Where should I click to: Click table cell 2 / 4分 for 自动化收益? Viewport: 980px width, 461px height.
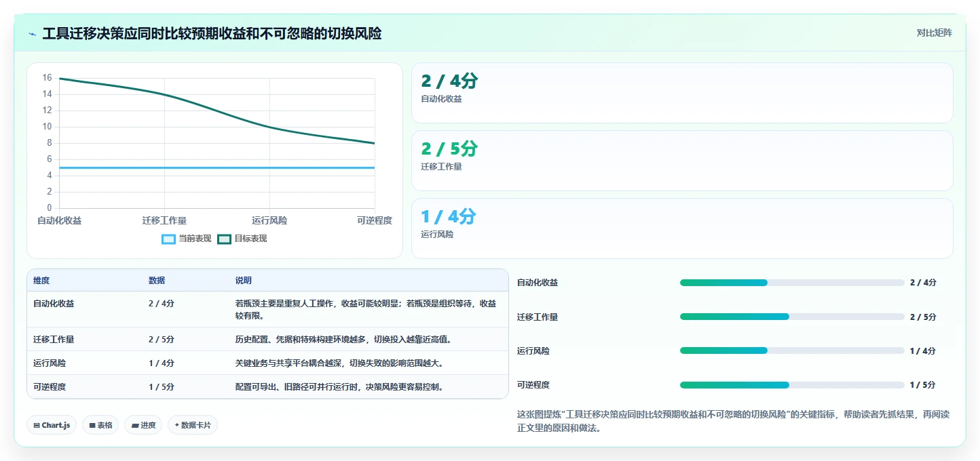[x=162, y=304]
